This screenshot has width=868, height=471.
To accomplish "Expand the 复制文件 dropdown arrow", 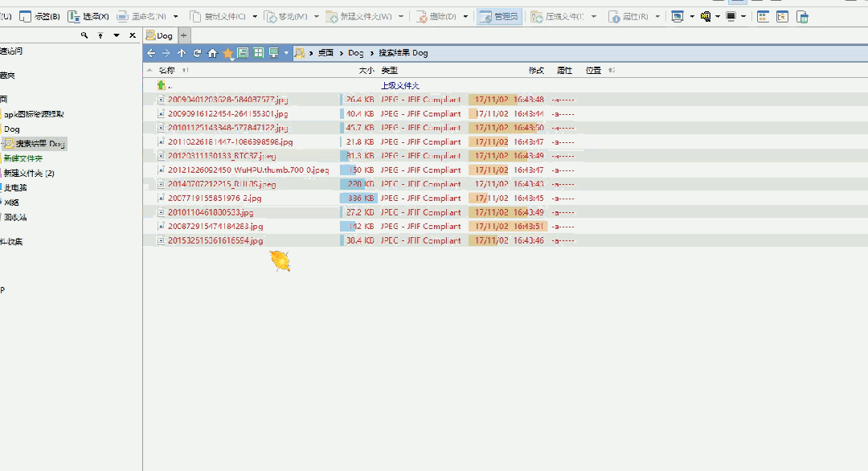I will pyautogui.click(x=255, y=17).
